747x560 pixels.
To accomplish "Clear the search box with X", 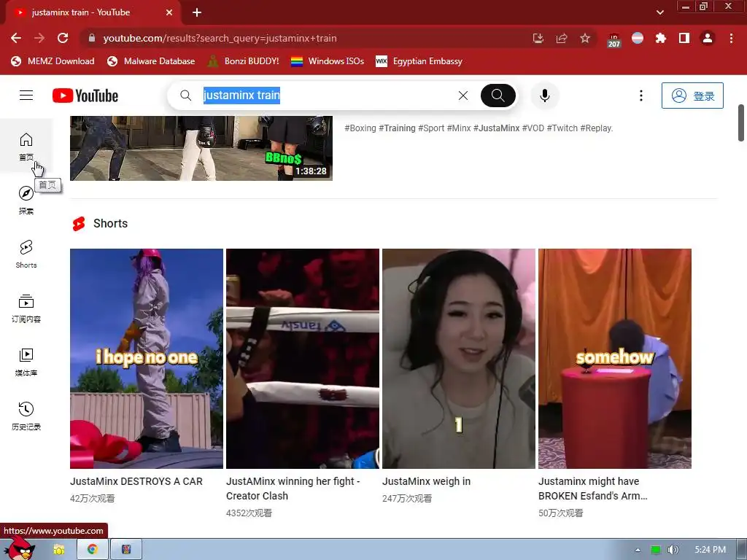I will click(x=463, y=96).
